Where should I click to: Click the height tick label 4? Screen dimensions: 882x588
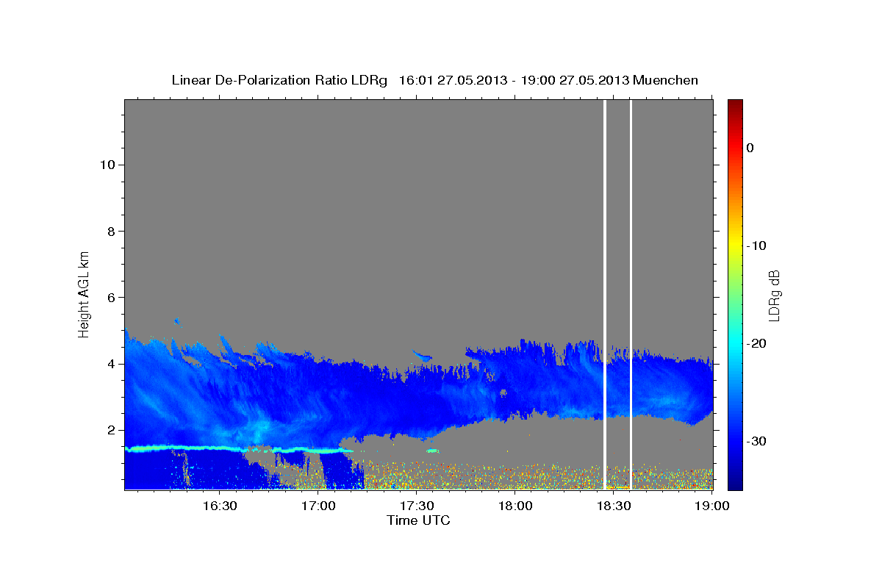coord(110,363)
